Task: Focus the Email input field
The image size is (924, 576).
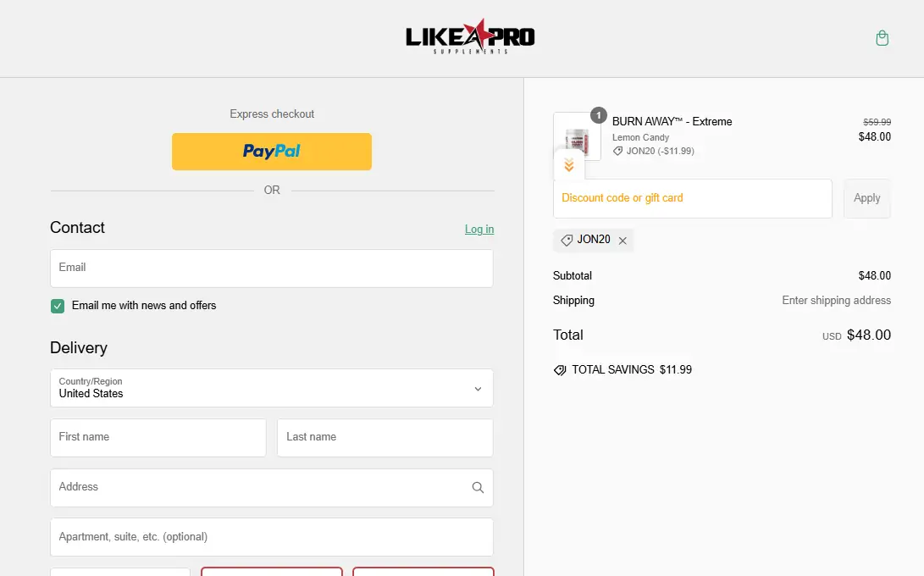Action: point(272,269)
